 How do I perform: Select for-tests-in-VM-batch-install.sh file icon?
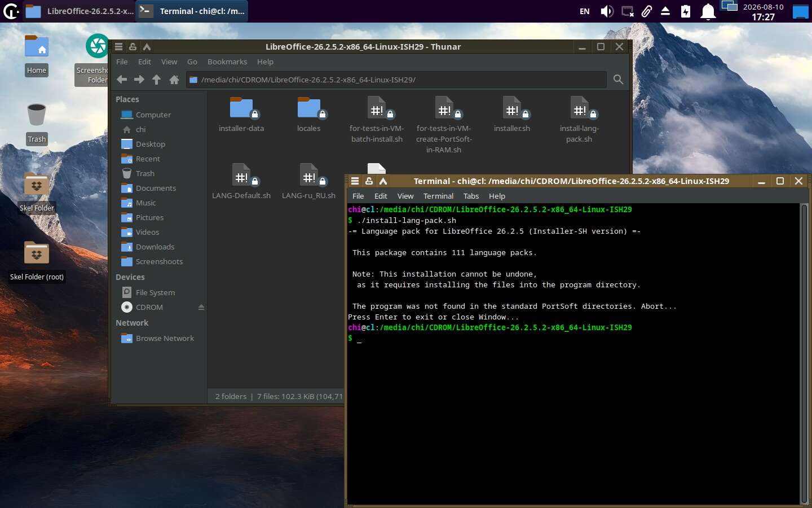[x=377, y=108]
